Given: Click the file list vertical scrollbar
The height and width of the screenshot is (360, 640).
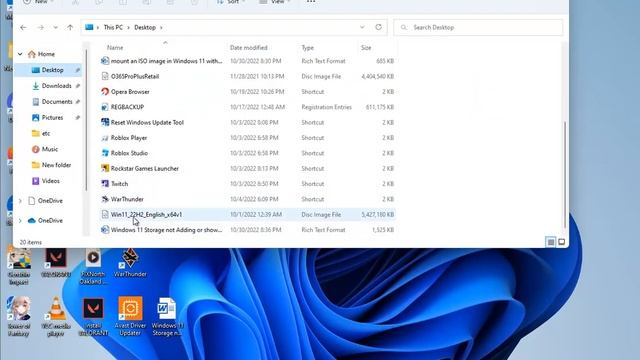Looking at the screenshot, I should point(565,175).
